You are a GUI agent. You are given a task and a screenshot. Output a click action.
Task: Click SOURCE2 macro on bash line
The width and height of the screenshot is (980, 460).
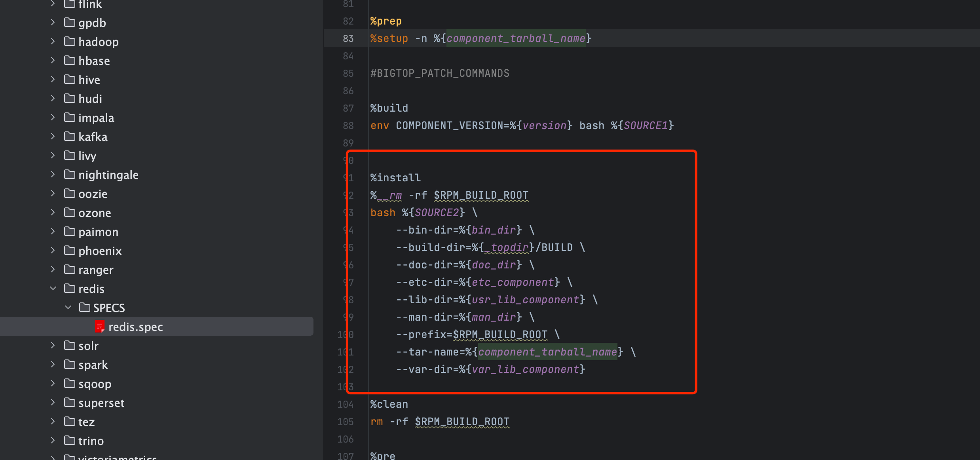point(437,213)
